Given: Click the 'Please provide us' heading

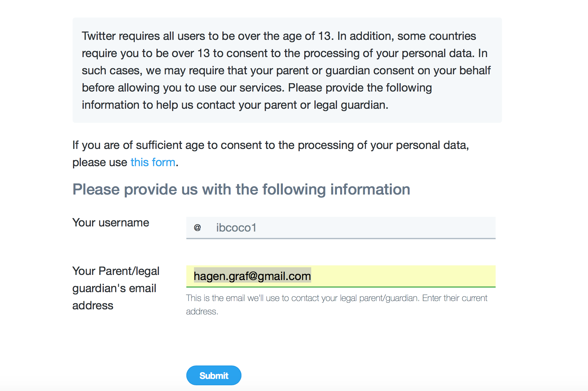Looking at the screenshot, I should coord(241,189).
